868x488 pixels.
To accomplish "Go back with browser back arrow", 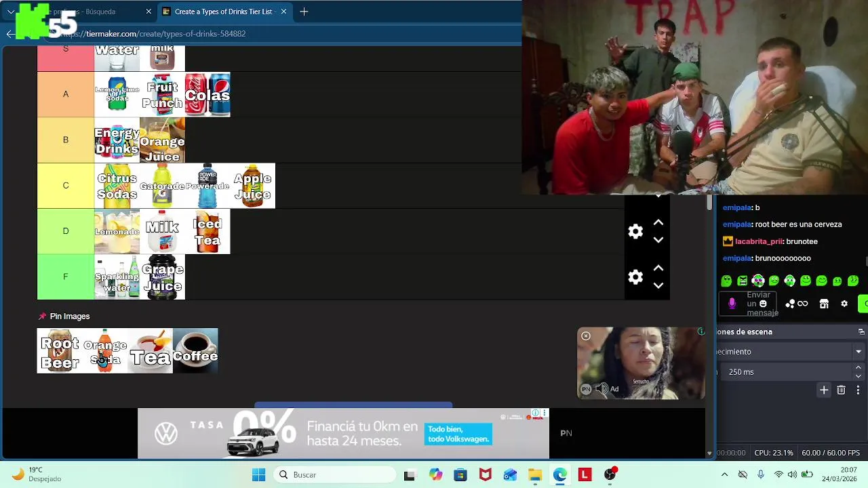I will pos(10,33).
